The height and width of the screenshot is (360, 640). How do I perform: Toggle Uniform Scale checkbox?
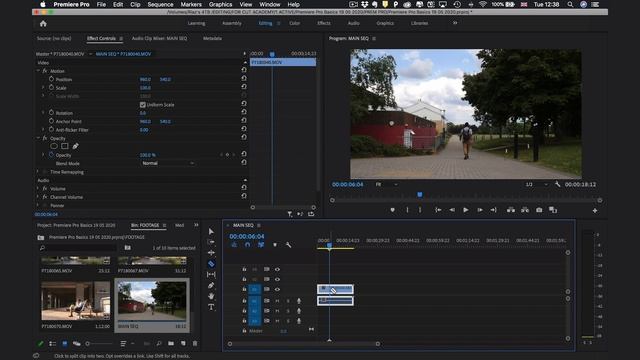(142, 105)
